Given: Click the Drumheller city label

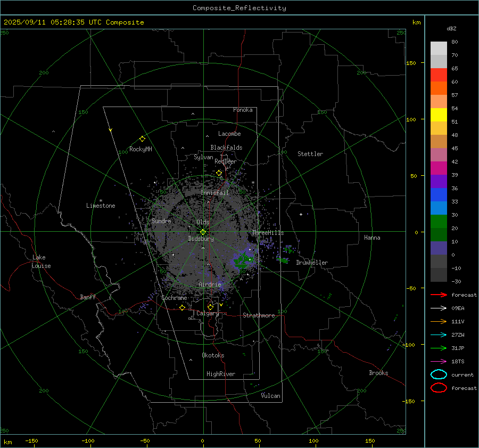Looking at the screenshot, I should tap(312, 263).
